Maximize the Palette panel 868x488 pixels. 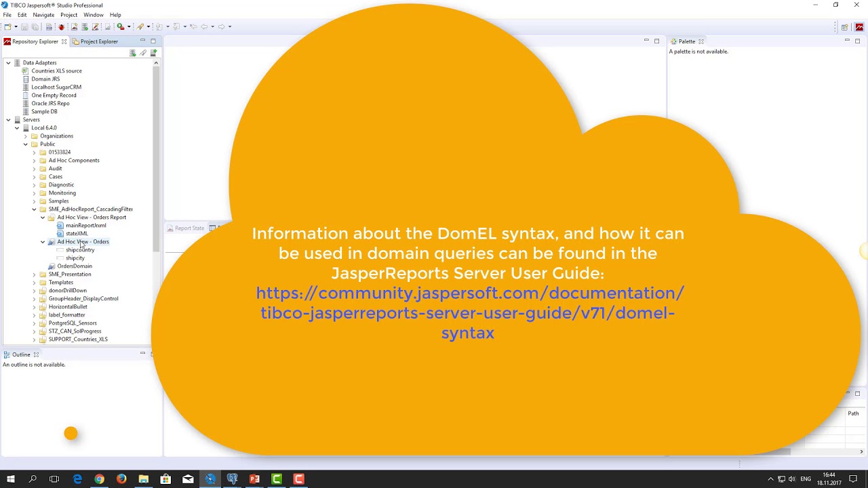point(857,41)
